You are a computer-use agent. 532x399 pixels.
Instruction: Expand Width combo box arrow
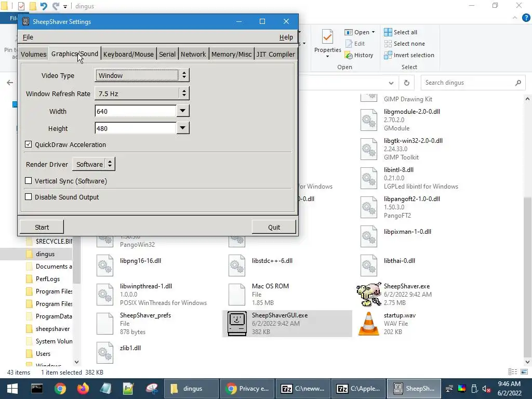pyautogui.click(x=182, y=111)
